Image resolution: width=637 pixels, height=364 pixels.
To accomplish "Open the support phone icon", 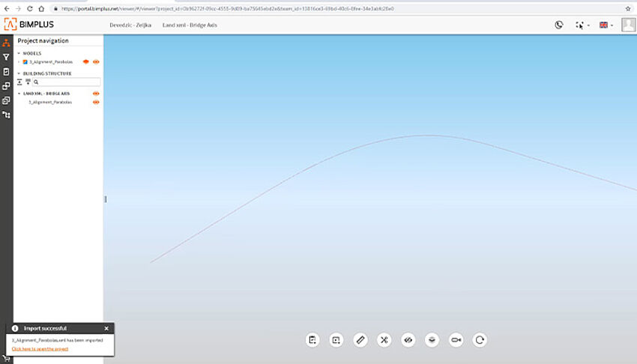I will point(559,25).
